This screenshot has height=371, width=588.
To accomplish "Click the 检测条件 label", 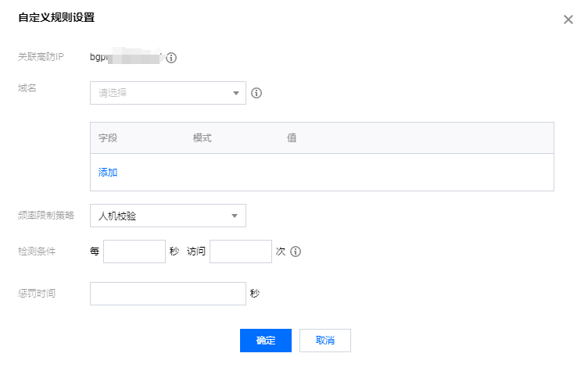I will (38, 252).
